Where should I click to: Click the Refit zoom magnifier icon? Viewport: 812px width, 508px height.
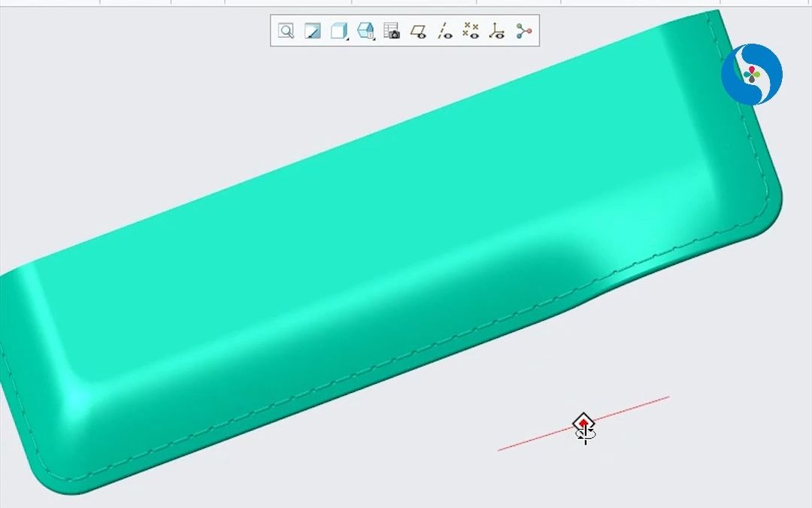pos(286,31)
